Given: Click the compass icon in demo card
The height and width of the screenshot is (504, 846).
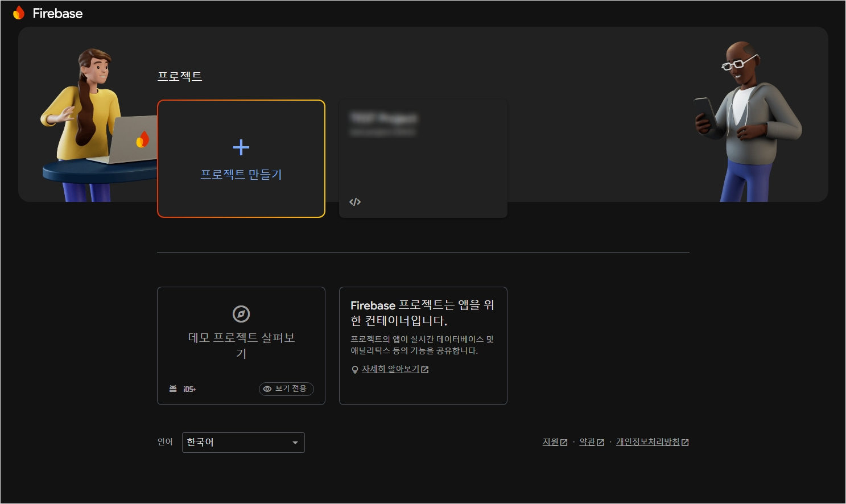Looking at the screenshot, I should 241,314.
